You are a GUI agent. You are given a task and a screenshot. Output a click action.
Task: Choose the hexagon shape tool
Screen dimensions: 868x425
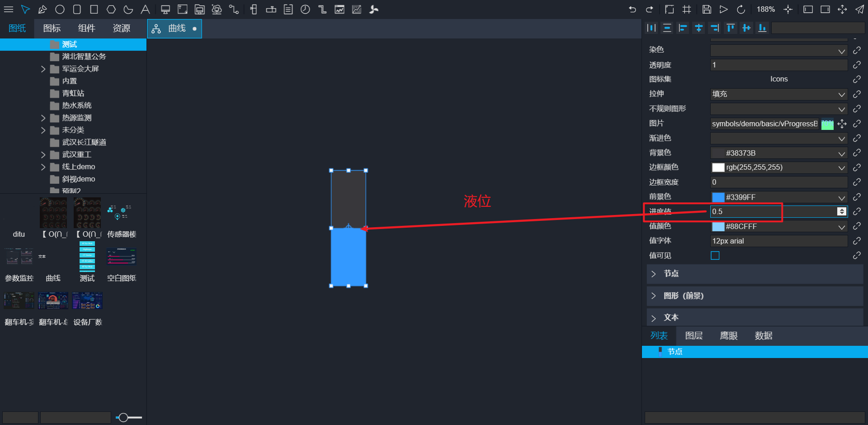[111, 10]
